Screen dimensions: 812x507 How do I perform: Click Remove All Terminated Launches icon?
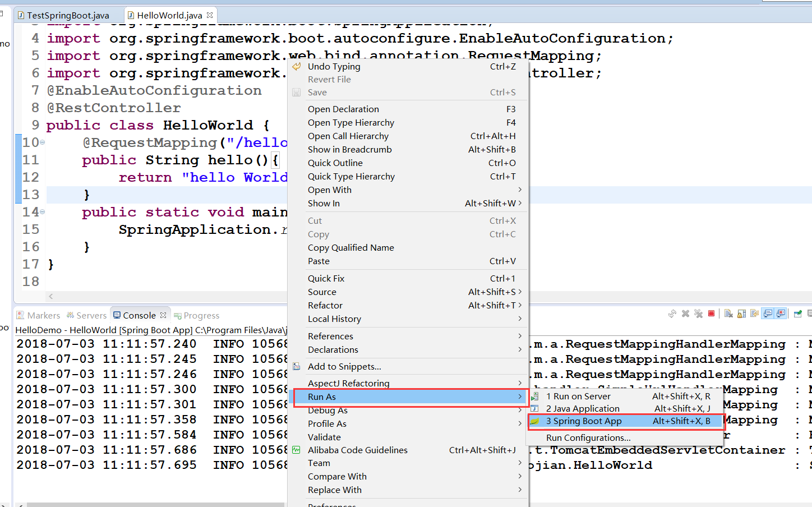coord(698,314)
